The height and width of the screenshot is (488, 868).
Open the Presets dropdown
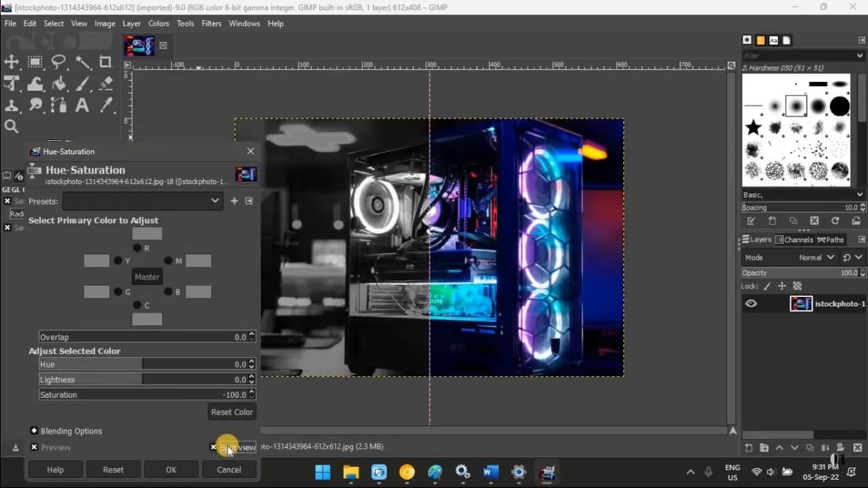(143, 201)
